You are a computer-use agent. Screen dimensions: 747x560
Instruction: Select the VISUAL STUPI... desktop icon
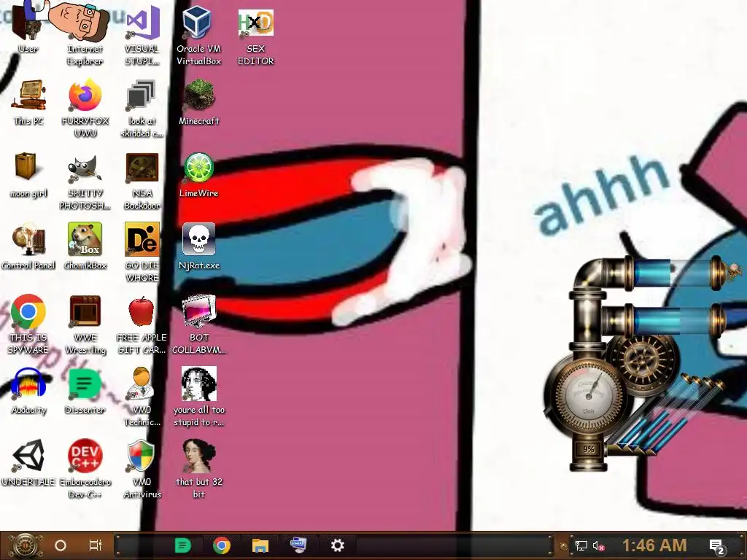tap(142, 36)
